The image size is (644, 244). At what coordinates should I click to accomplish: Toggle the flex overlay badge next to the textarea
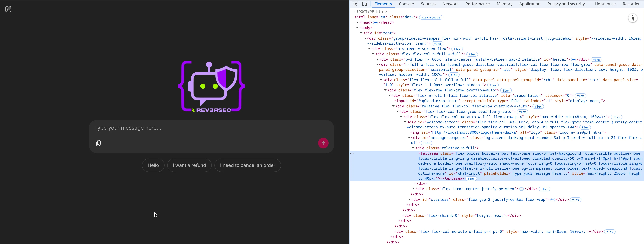[471, 178]
